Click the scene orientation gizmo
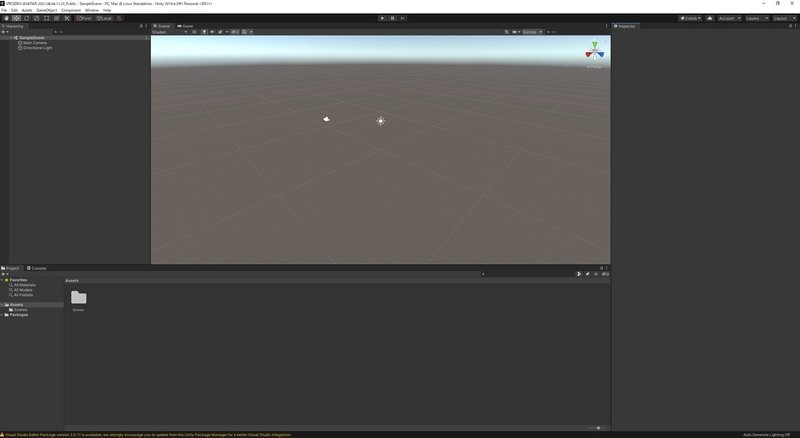This screenshot has height=438, width=800. tap(594, 52)
